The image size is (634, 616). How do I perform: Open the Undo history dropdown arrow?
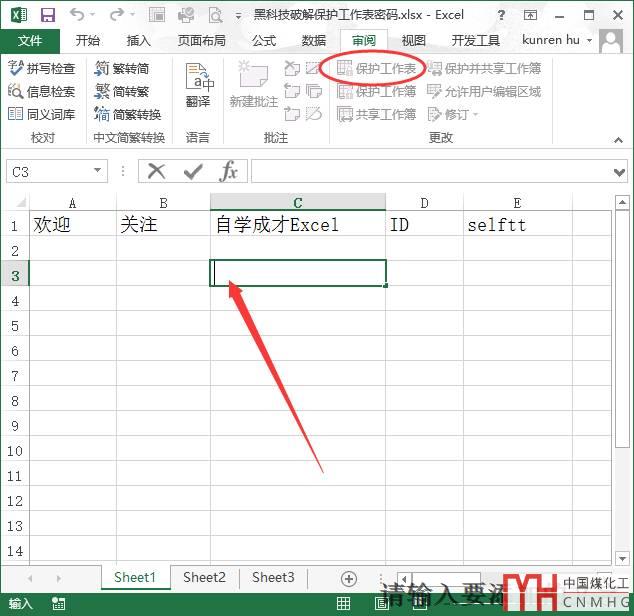click(x=93, y=15)
